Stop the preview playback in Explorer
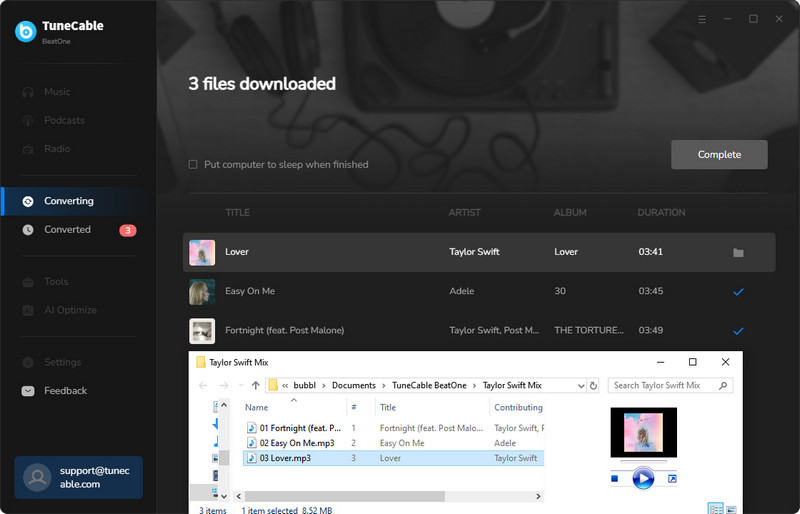Image resolution: width=800 pixels, height=514 pixels. (615, 478)
